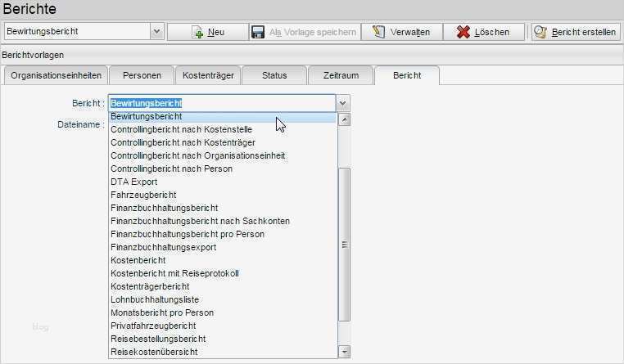
Task: Click the top template combo box text field
Action: 77,31
